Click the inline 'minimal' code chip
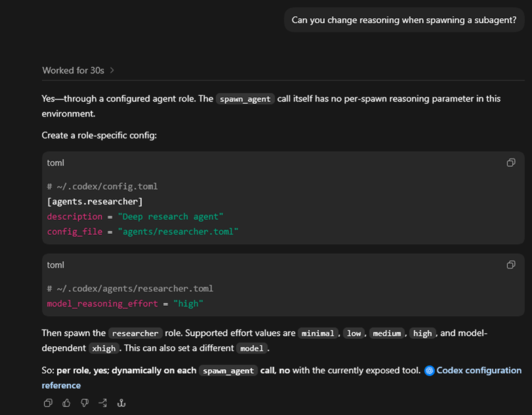 click(318, 333)
